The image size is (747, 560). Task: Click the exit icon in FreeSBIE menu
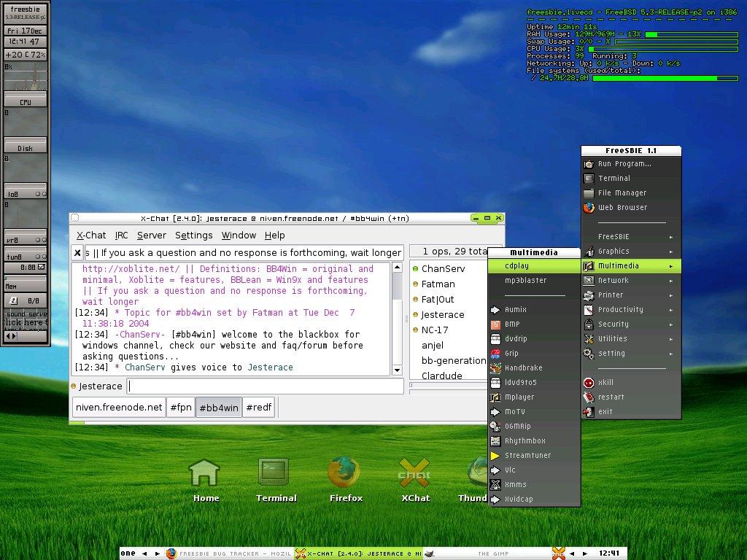[589, 412]
